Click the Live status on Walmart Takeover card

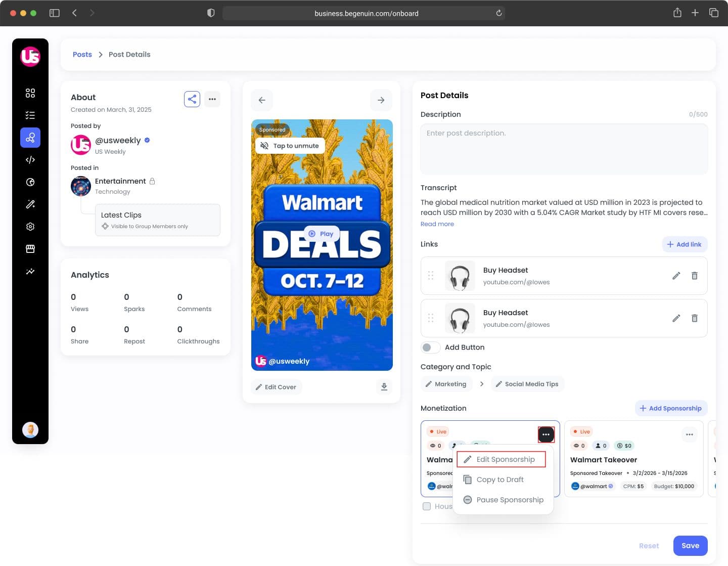[x=581, y=431]
